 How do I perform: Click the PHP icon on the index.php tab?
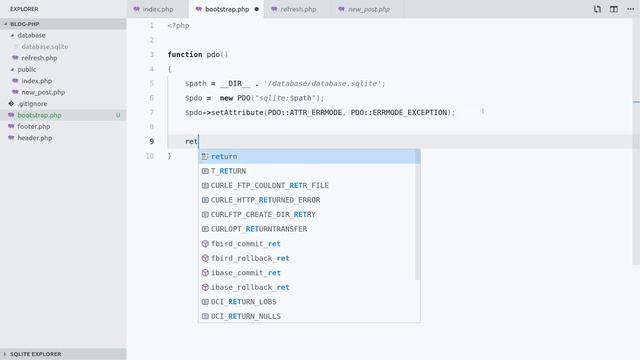coord(136,9)
